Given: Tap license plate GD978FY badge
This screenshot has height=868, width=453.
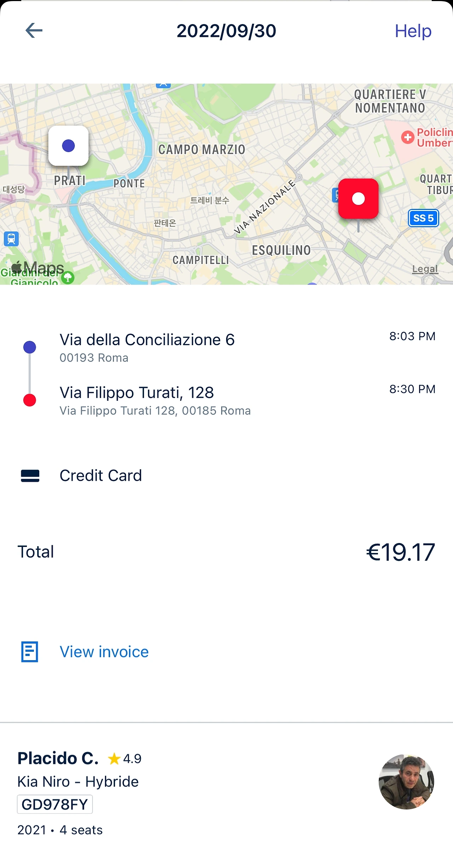Looking at the screenshot, I should click(x=55, y=804).
